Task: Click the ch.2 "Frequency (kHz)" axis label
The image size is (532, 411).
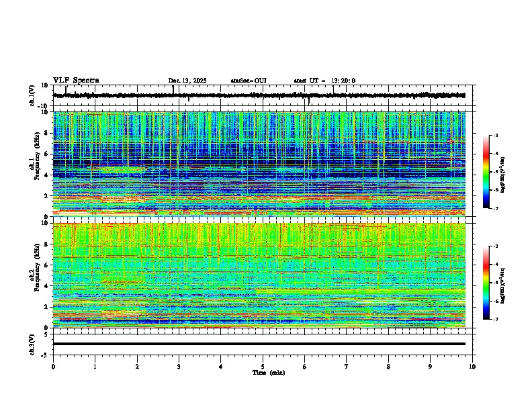Action: tap(37, 267)
